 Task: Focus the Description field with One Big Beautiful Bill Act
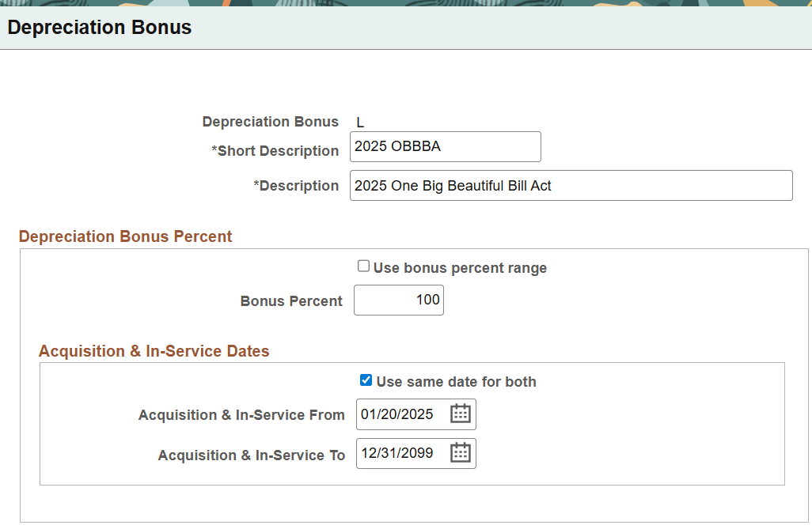point(570,186)
